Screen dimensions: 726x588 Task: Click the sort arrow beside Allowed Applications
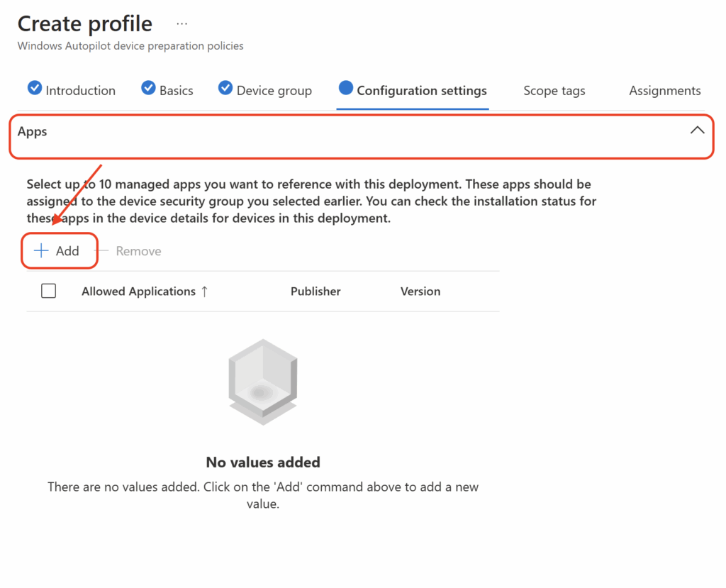point(205,292)
